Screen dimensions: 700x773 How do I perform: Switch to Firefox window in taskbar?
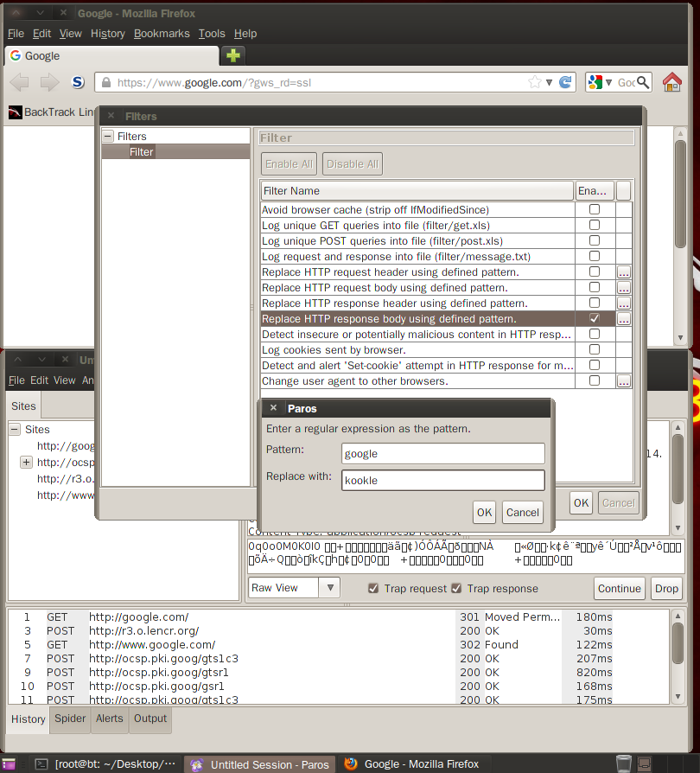coord(412,764)
